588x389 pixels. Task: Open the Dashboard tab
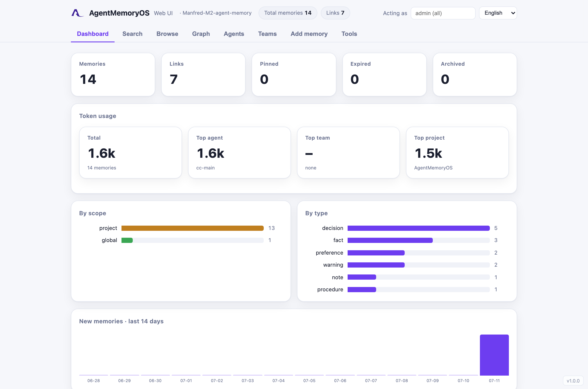[93, 34]
